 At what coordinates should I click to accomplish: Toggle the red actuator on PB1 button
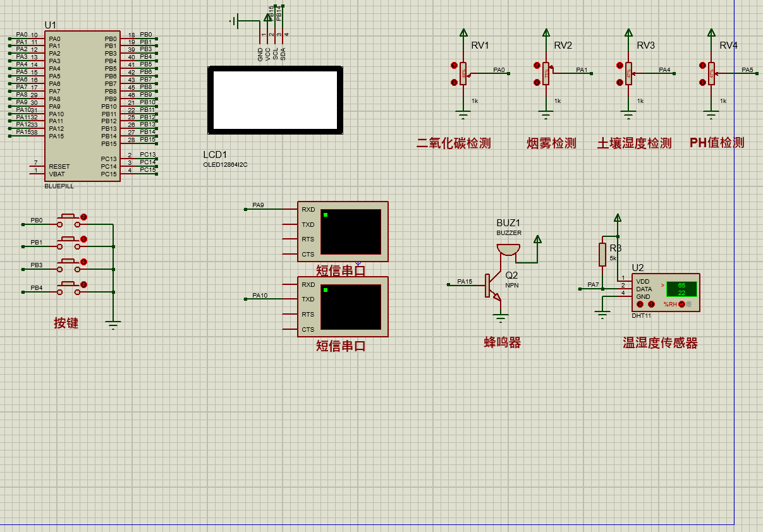(x=83, y=239)
